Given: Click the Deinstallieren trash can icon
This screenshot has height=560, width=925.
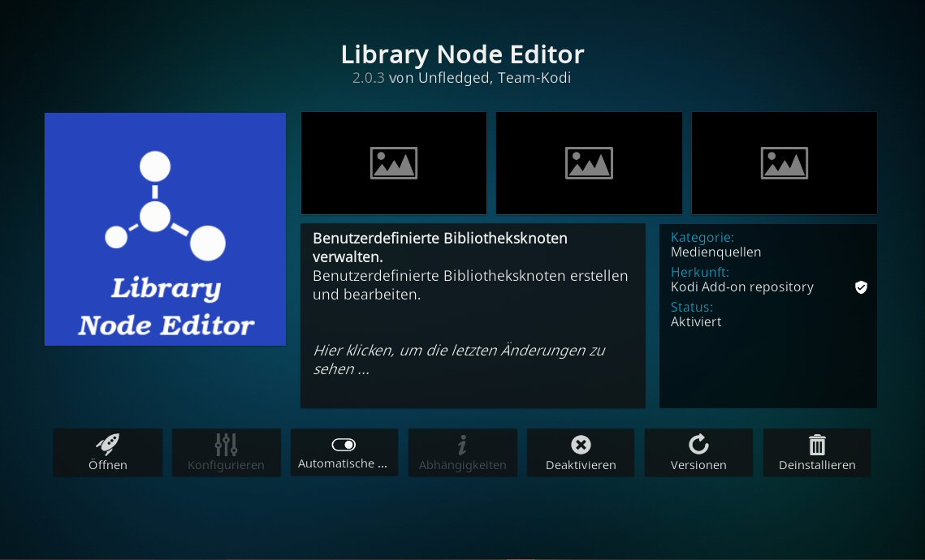Looking at the screenshot, I should tap(817, 445).
